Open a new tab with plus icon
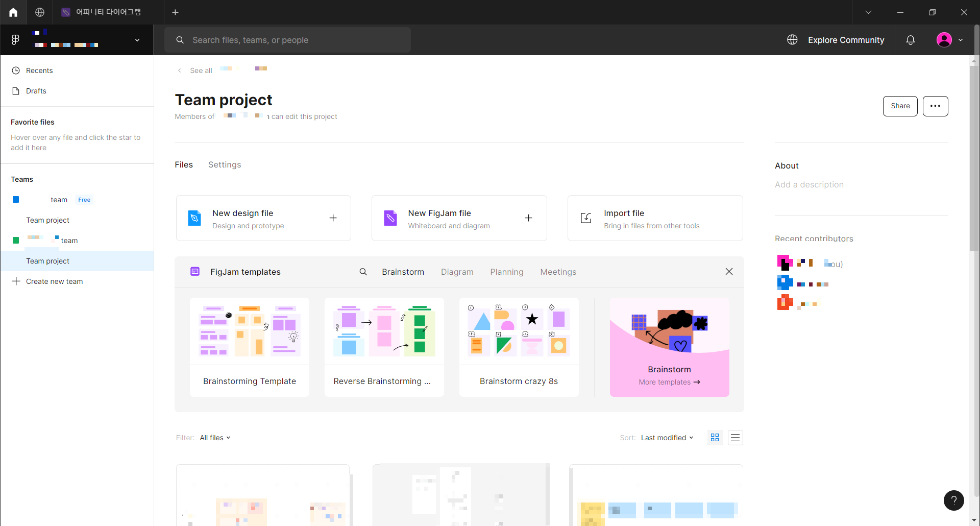This screenshot has height=526, width=980. [175, 12]
